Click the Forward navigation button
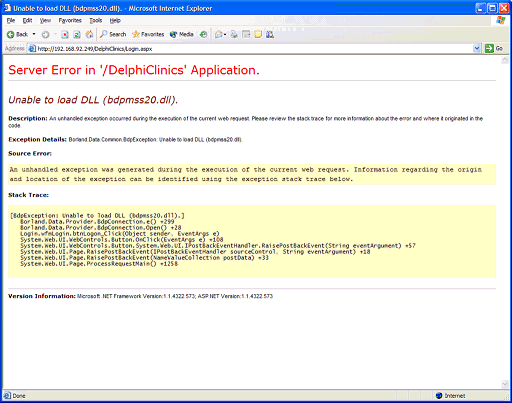The height and width of the screenshot is (403, 512). point(45,34)
